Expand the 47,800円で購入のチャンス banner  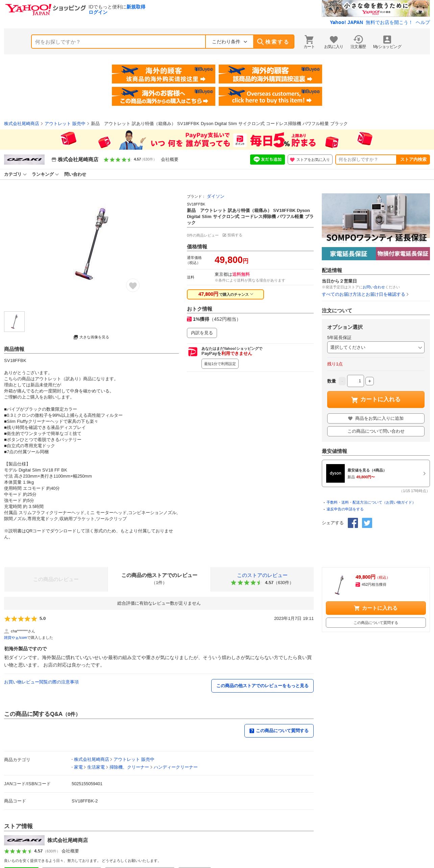tap(225, 294)
